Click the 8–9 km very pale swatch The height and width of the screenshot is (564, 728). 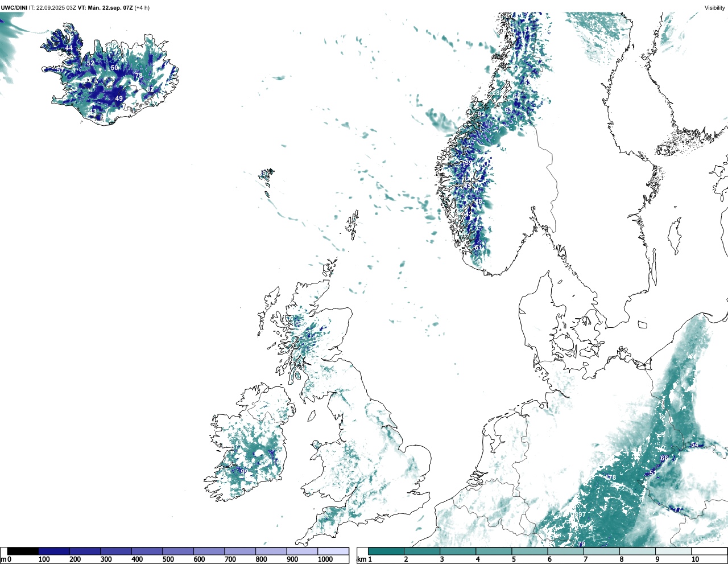[x=637, y=551]
